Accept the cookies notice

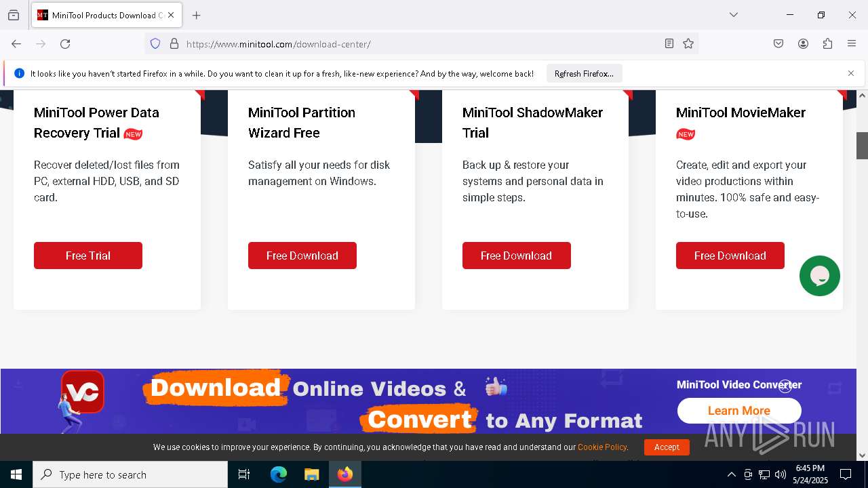click(x=667, y=447)
